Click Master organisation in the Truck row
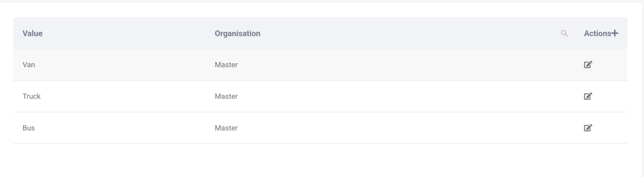 [226, 96]
